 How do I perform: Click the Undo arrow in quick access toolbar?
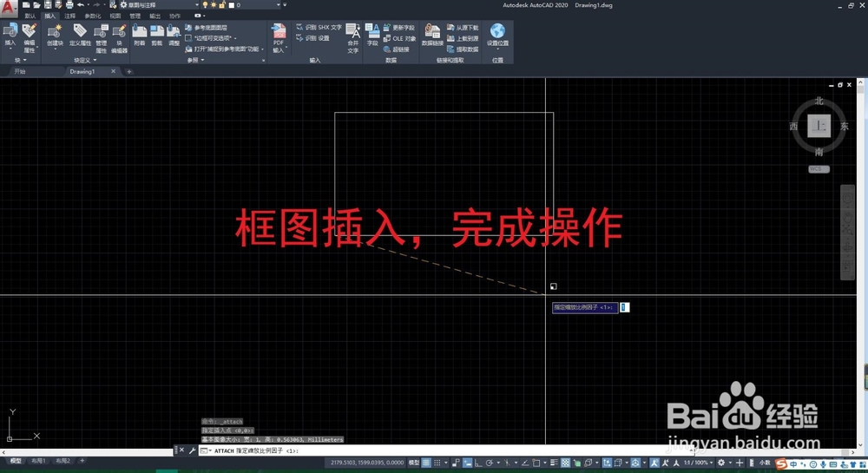tap(80, 5)
